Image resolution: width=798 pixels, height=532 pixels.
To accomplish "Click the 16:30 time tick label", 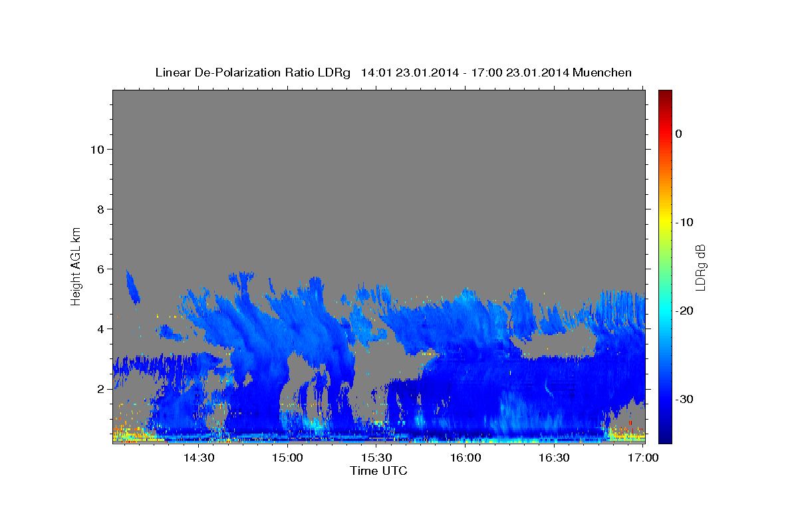I will 555,458.
